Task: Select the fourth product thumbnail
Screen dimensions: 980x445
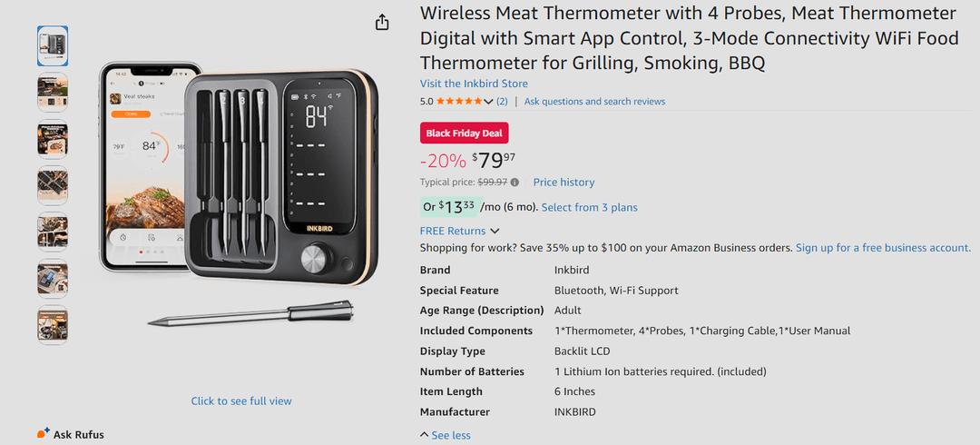Action: coord(52,185)
